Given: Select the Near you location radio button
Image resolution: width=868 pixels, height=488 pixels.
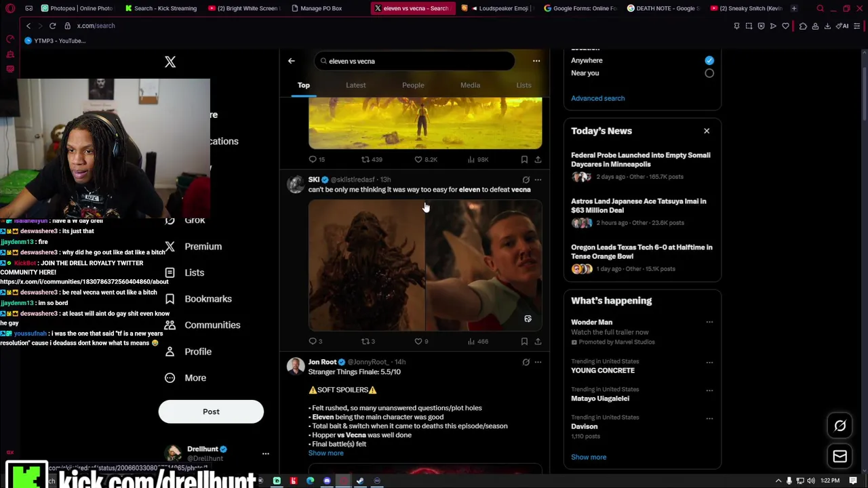Looking at the screenshot, I should 709,73.
